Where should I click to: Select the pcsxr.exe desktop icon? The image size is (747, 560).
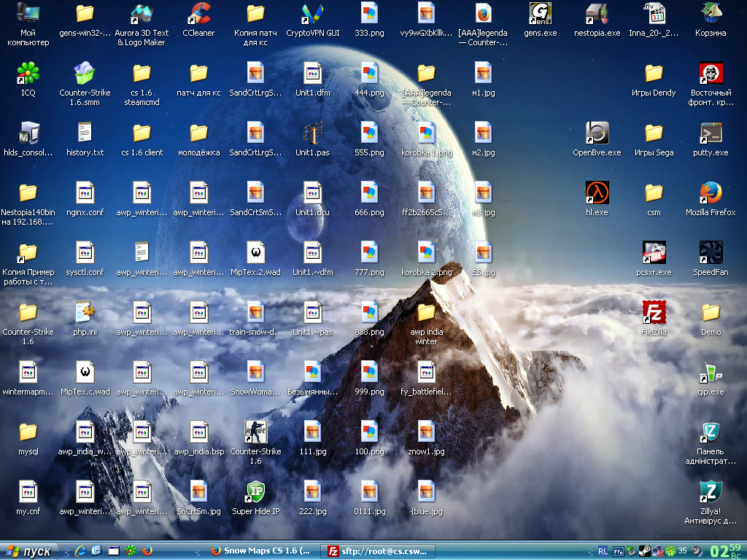(654, 259)
